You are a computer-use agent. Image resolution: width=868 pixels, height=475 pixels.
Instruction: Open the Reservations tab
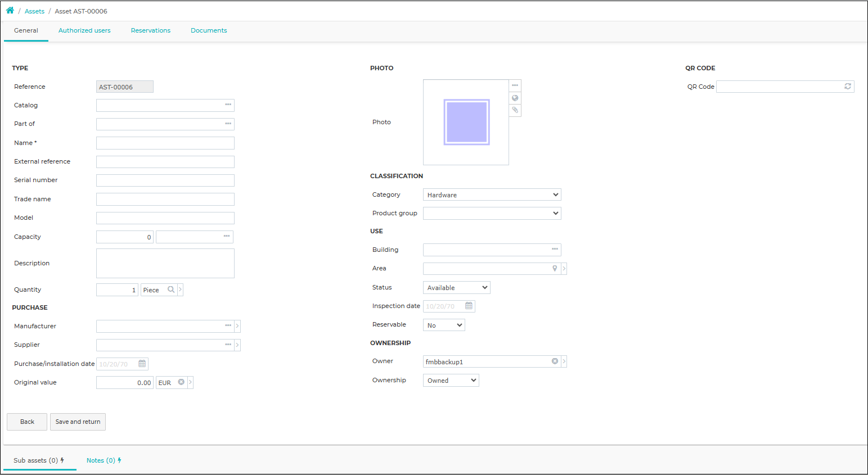tap(151, 30)
